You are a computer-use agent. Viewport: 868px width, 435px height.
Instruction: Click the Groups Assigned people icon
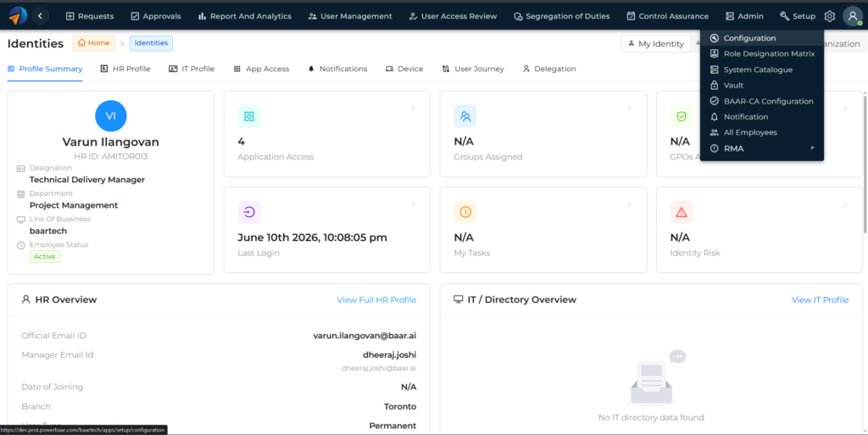(x=465, y=116)
